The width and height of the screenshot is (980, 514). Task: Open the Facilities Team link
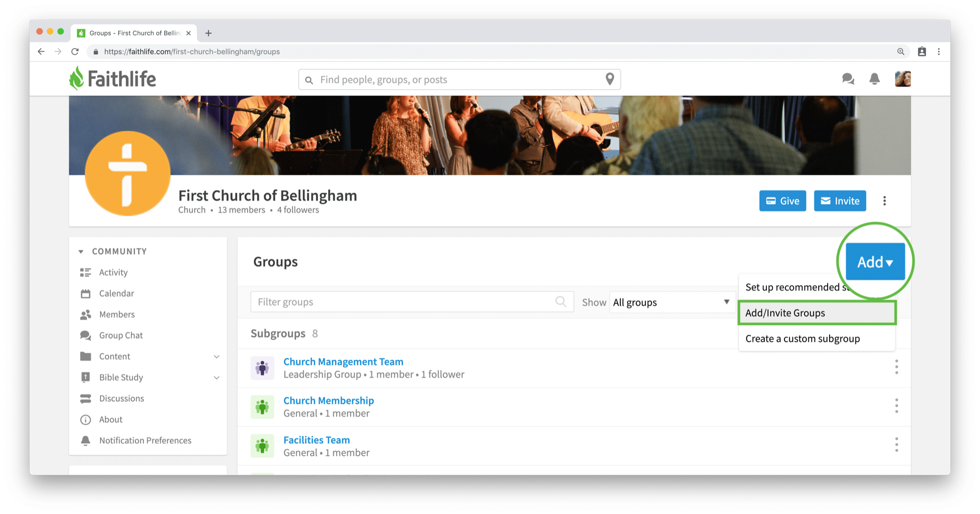click(x=317, y=440)
